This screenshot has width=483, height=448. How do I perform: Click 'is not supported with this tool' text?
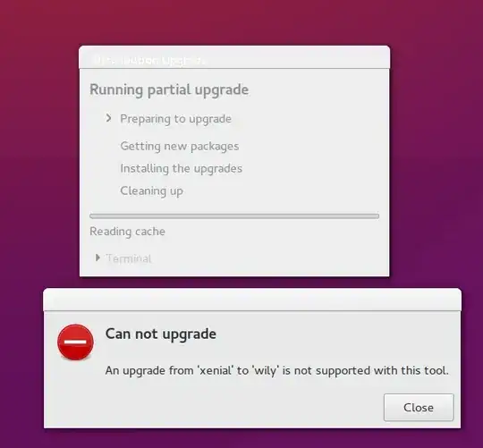365,370
